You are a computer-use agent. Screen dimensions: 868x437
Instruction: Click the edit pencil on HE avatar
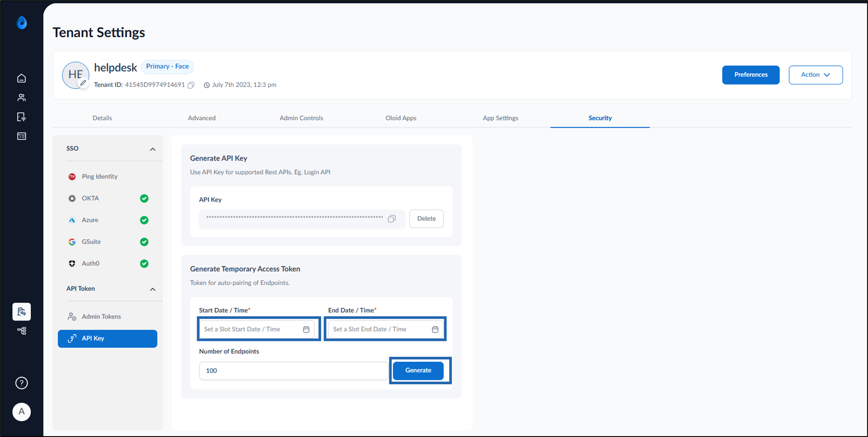83,83
